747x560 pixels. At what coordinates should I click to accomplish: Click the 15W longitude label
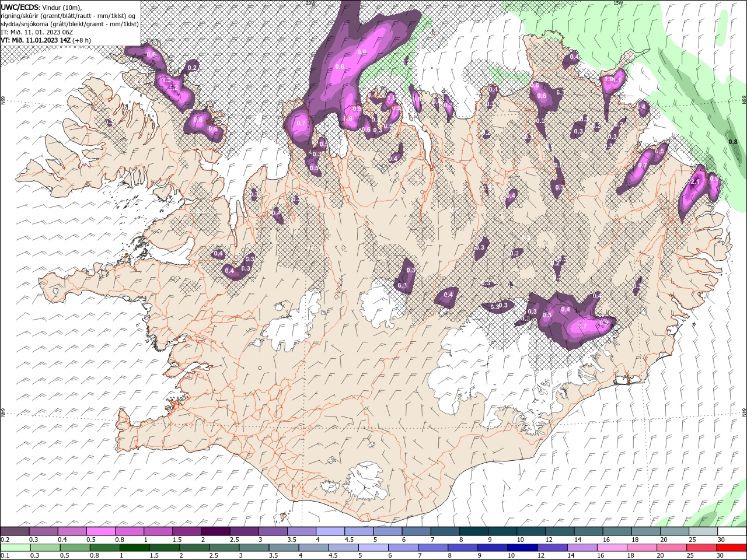[618, 3]
